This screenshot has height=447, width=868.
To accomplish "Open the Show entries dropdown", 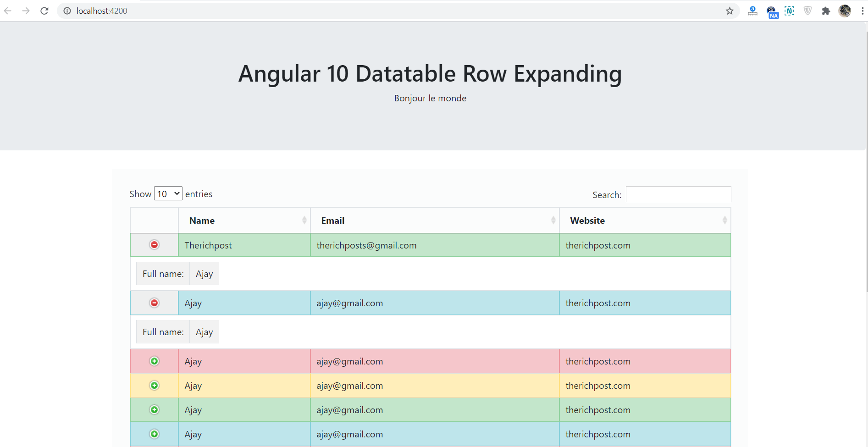I will [168, 193].
